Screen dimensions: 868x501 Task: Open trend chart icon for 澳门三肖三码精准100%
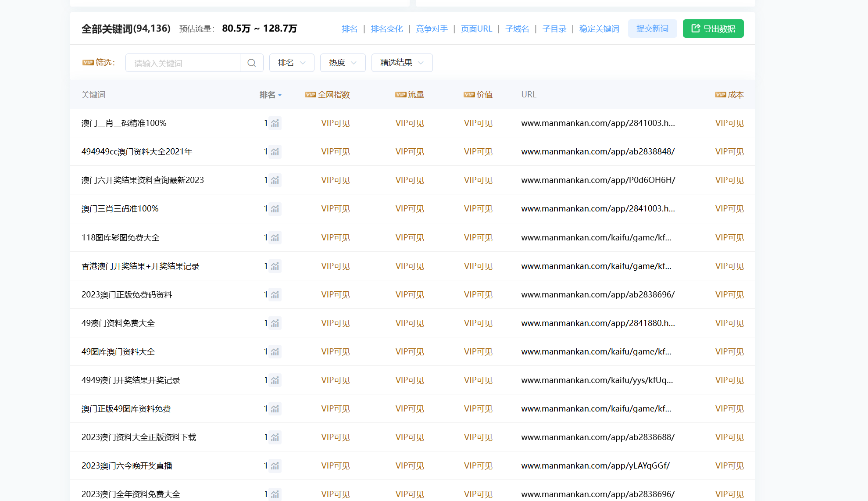pos(275,123)
